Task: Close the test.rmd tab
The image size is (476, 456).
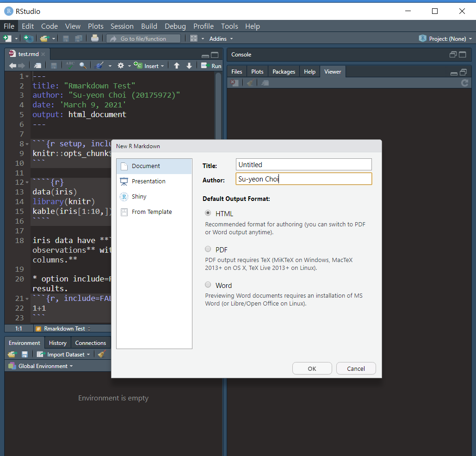Action: pyautogui.click(x=43, y=54)
